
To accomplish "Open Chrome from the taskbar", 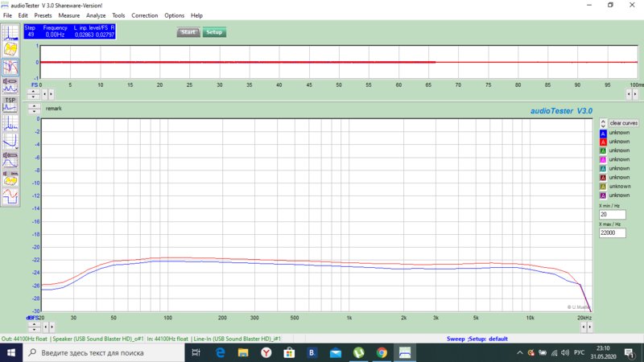I will [382, 353].
